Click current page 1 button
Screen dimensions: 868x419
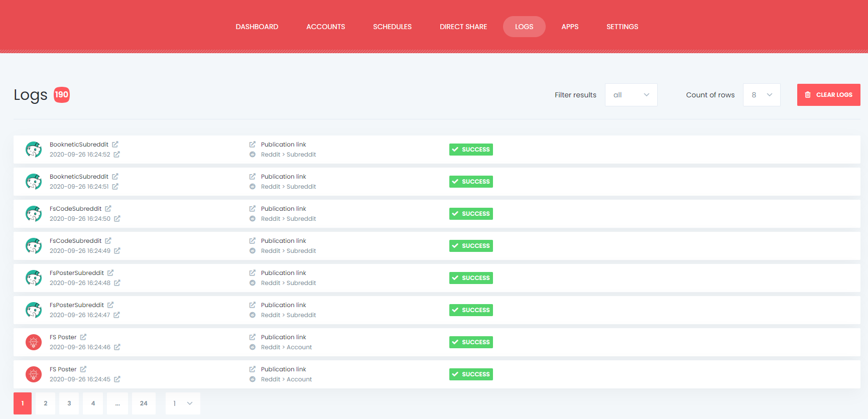pos(23,403)
